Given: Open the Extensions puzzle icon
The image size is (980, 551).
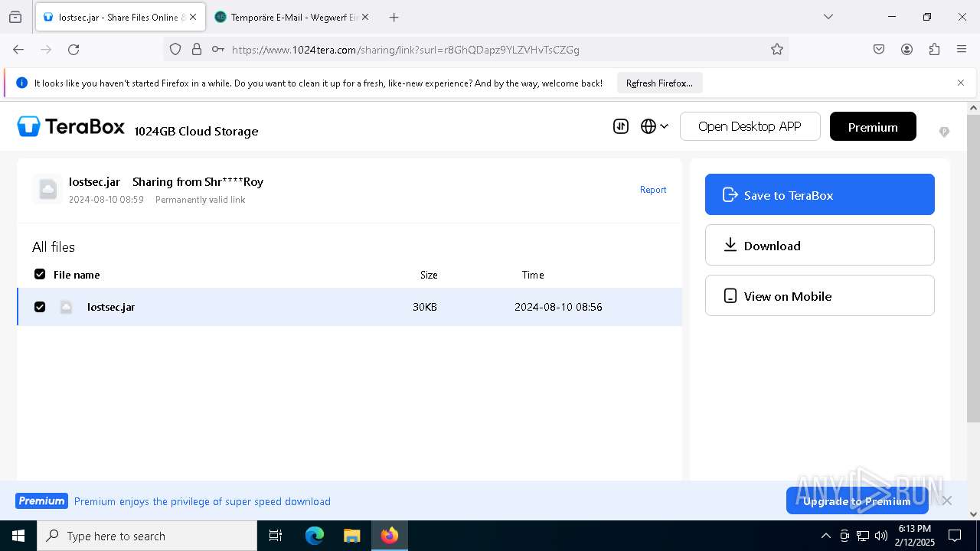Looking at the screenshot, I should 934,49.
